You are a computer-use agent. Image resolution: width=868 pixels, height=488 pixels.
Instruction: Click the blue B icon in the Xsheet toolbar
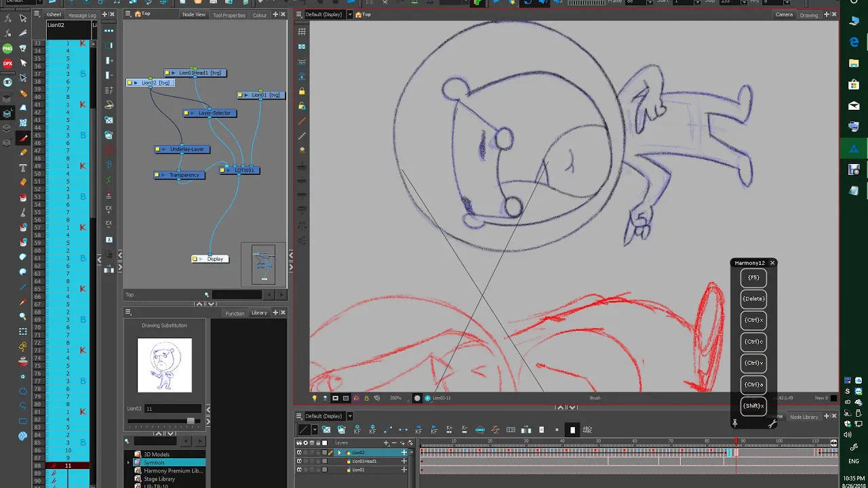pyautogui.click(x=108, y=165)
